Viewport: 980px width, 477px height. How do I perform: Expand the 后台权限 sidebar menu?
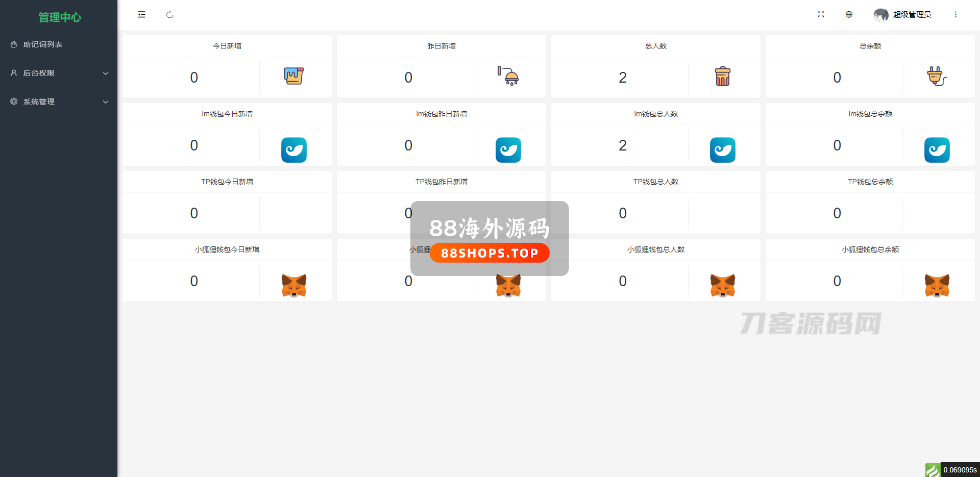click(59, 73)
